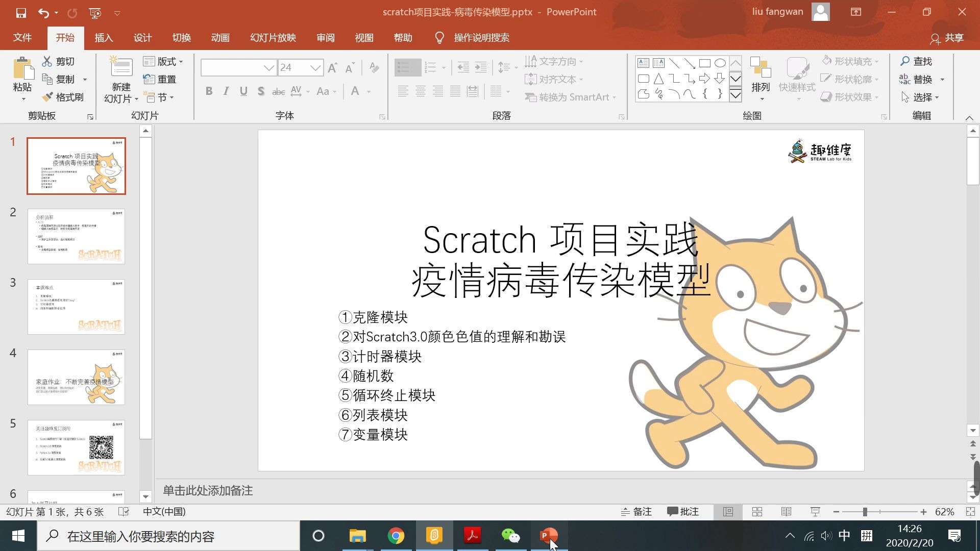Click the increase indent icon
This screenshot has height=551, width=980.
(481, 67)
